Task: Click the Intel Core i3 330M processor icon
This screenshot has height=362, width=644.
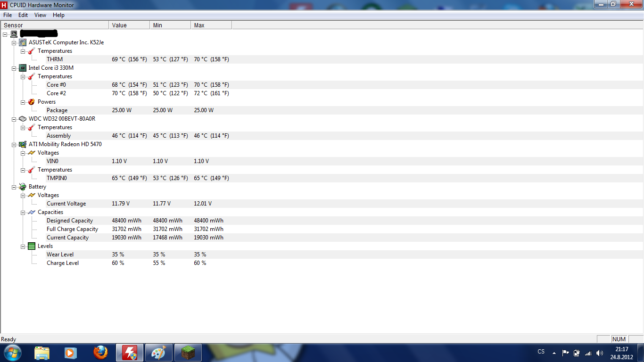Action: [x=23, y=68]
